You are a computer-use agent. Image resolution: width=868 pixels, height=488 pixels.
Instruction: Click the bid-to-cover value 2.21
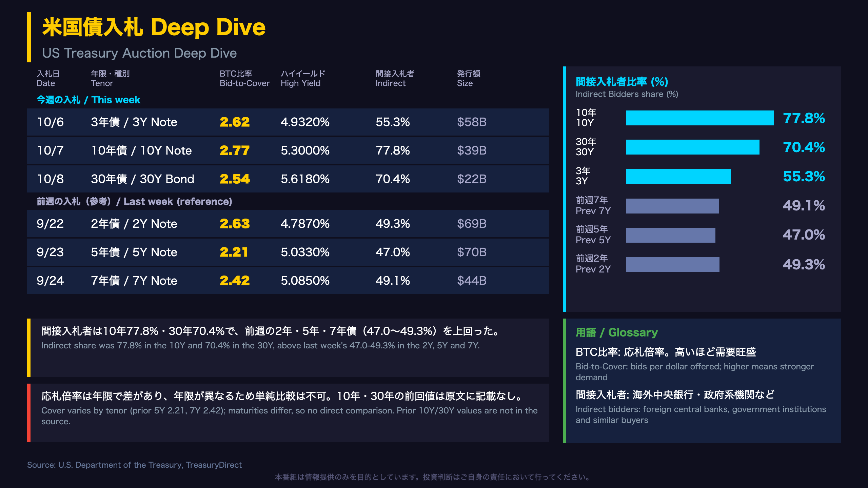[234, 252]
